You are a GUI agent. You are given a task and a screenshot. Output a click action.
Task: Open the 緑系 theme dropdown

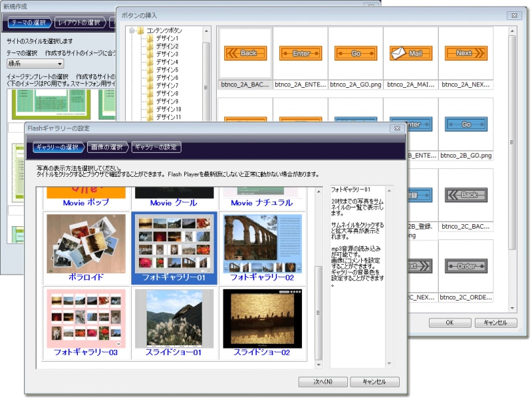coord(35,63)
